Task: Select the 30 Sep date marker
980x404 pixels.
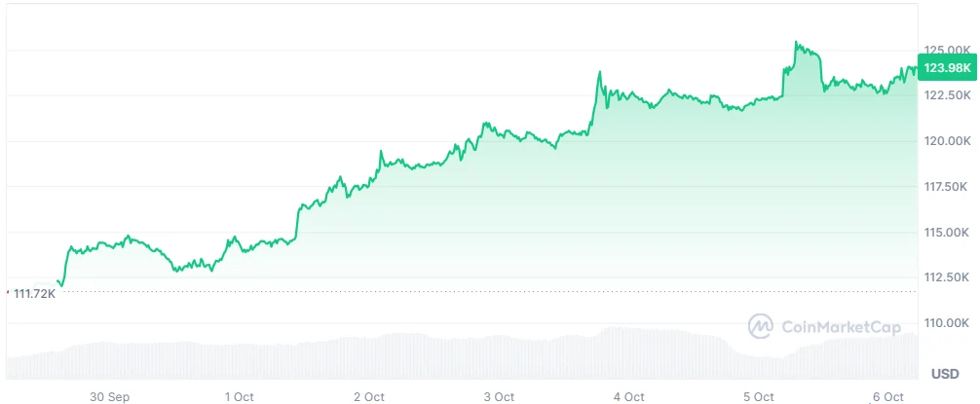Action: point(109,396)
